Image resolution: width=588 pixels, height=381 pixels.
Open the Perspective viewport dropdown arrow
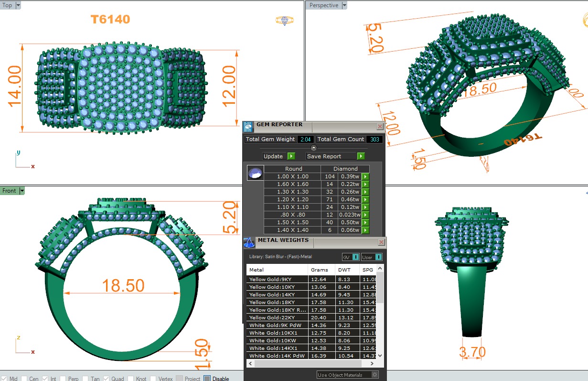pyautogui.click(x=344, y=5)
